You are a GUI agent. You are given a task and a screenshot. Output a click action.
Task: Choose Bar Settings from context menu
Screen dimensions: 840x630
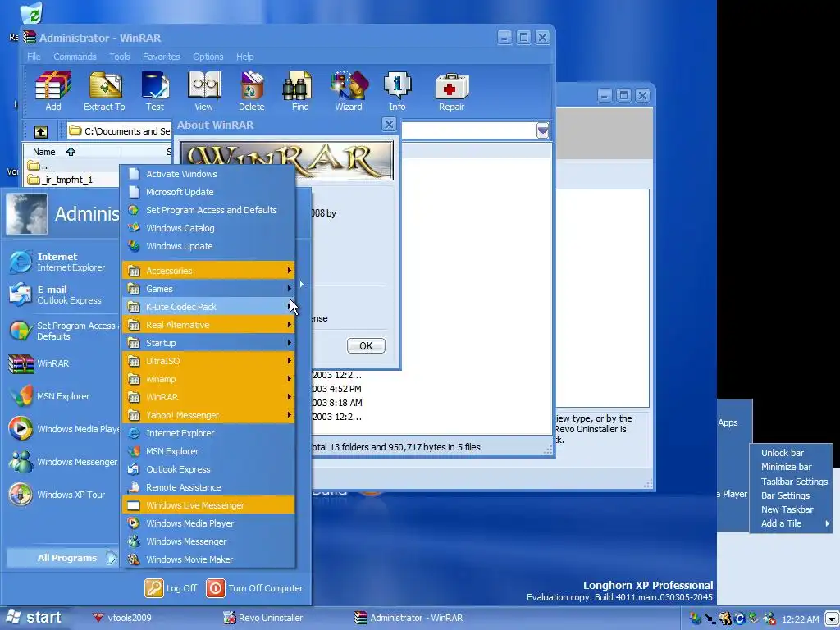click(792, 495)
